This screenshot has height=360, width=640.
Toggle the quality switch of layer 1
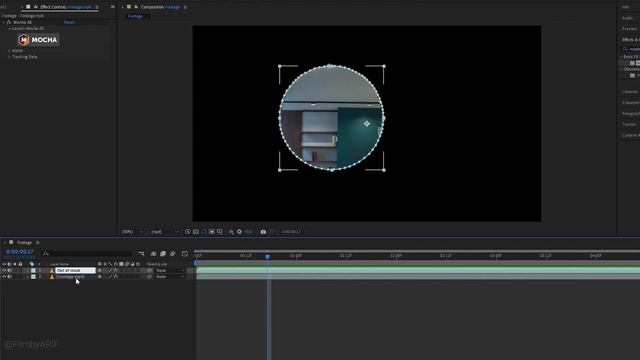click(110, 270)
